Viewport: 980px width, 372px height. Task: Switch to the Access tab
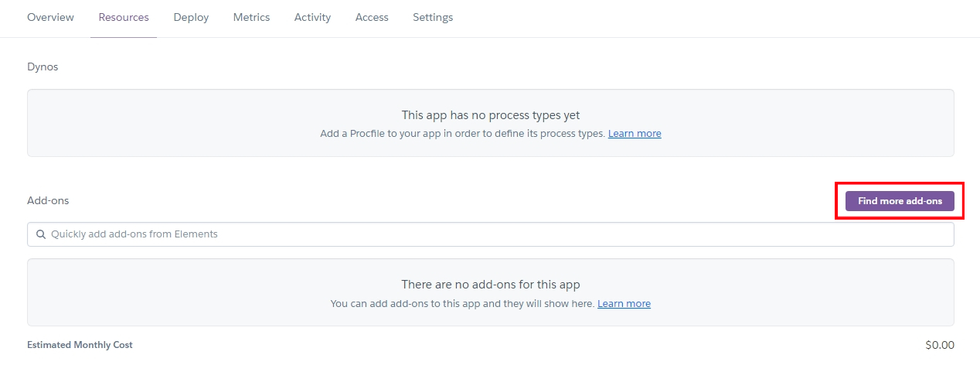(x=372, y=17)
